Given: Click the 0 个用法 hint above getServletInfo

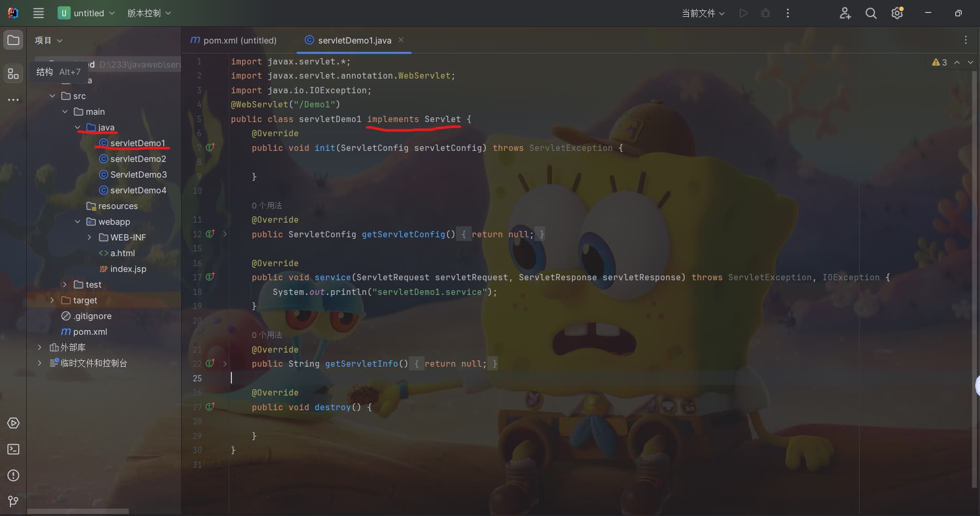Looking at the screenshot, I should click(267, 335).
